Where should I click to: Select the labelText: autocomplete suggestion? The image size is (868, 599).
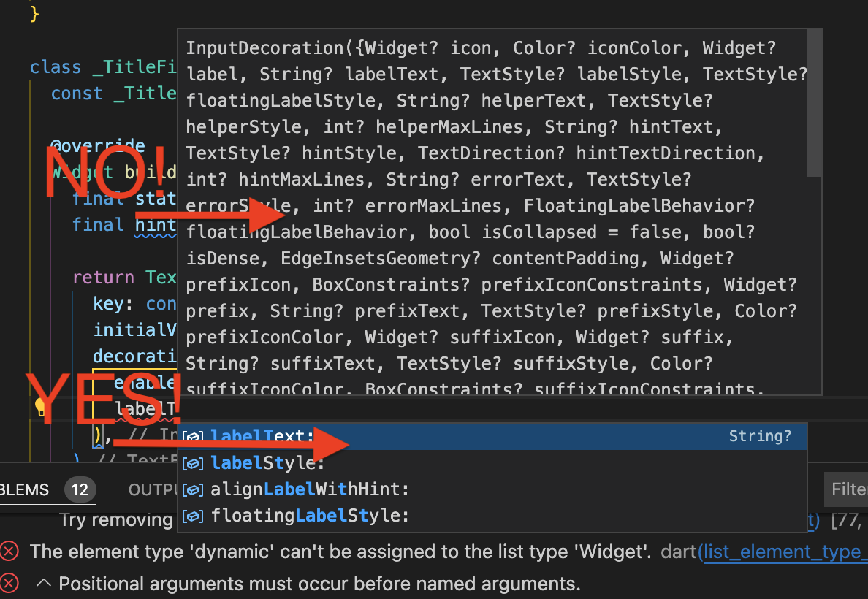(x=492, y=436)
